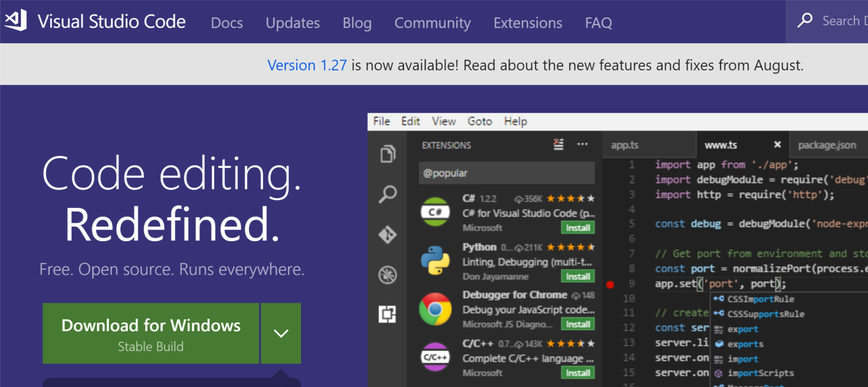This screenshot has width=868, height=387.
Task: Open the Extensions icon in activity bar
Action: pyautogui.click(x=388, y=314)
